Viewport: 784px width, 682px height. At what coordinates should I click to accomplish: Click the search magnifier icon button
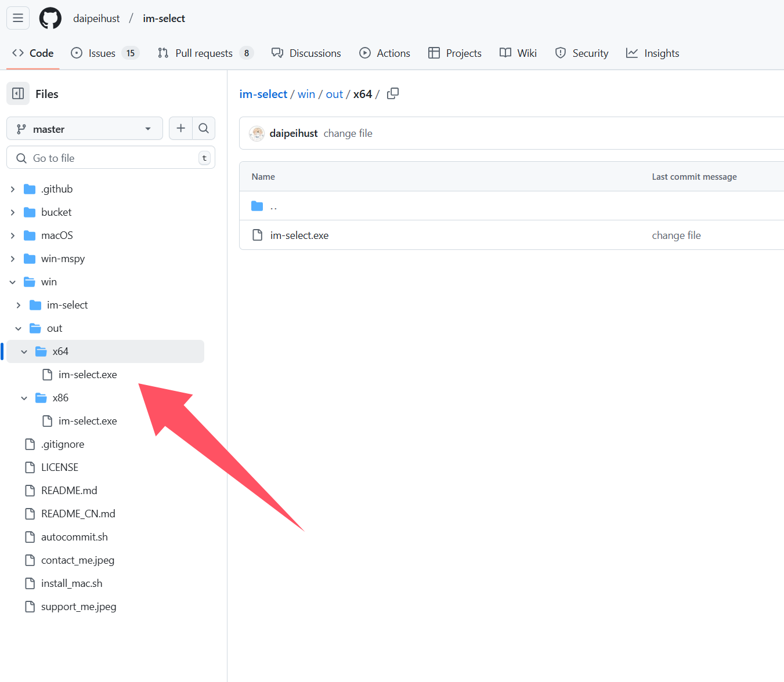coord(204,128)
